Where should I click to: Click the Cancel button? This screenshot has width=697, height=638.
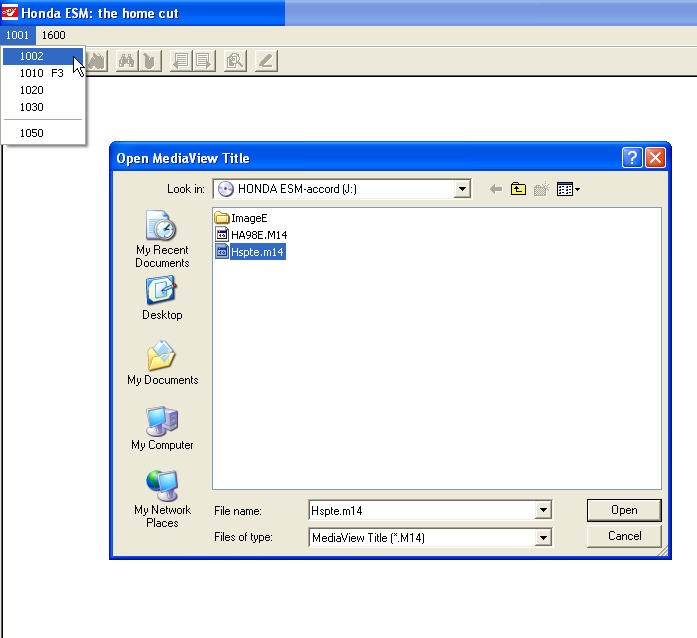624,536
